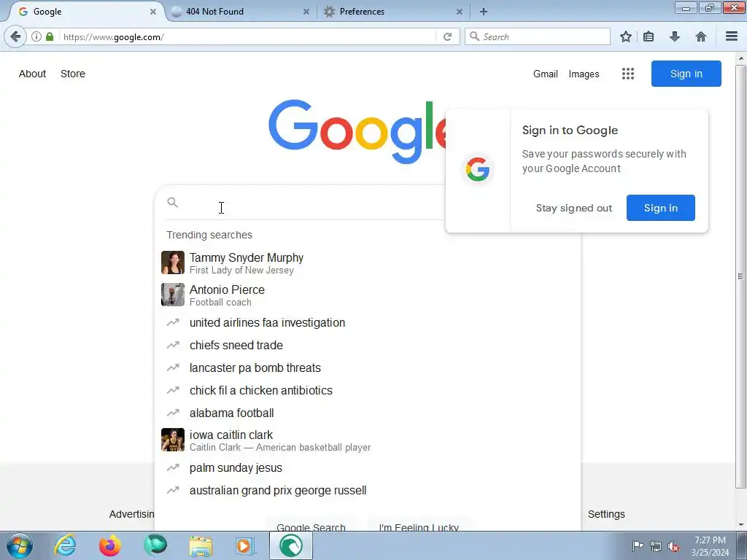
Task: Select australian grand prix george russell suggestion
Action: coord(368,490)
